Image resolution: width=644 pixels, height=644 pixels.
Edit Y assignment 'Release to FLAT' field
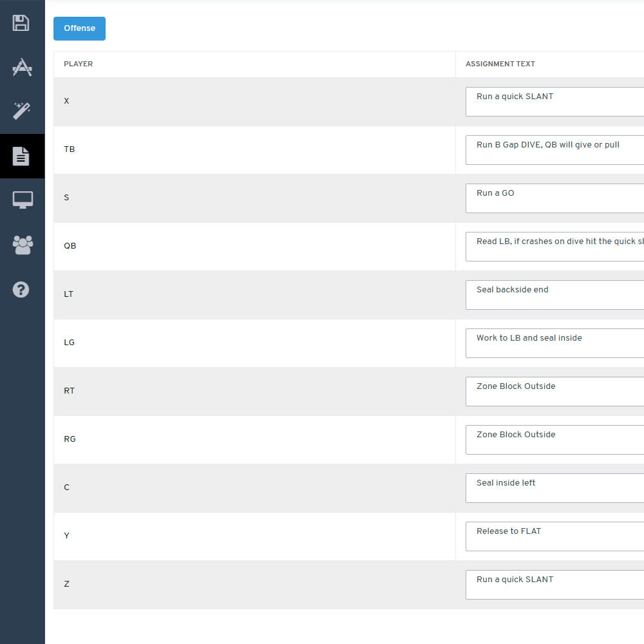pyautogui.click(x=554, y=536)
